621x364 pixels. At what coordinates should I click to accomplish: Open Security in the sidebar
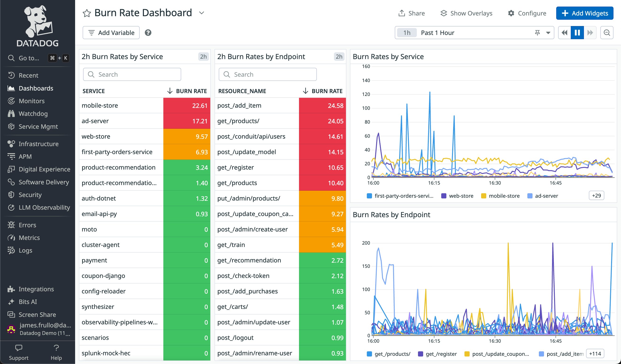coord(30,195)
